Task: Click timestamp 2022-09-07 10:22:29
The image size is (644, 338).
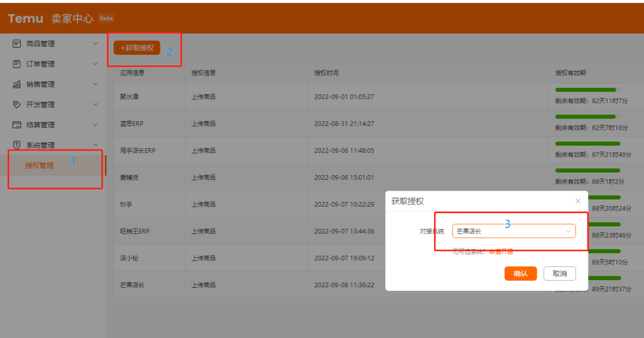Action: tap(344, 204)
